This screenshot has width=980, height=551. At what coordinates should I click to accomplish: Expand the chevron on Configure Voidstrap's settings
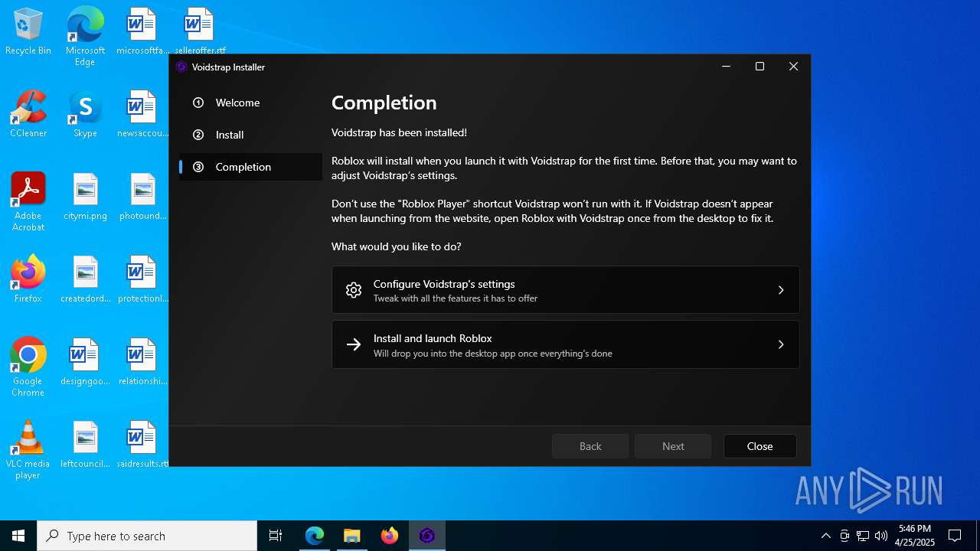tap(781, 290)
